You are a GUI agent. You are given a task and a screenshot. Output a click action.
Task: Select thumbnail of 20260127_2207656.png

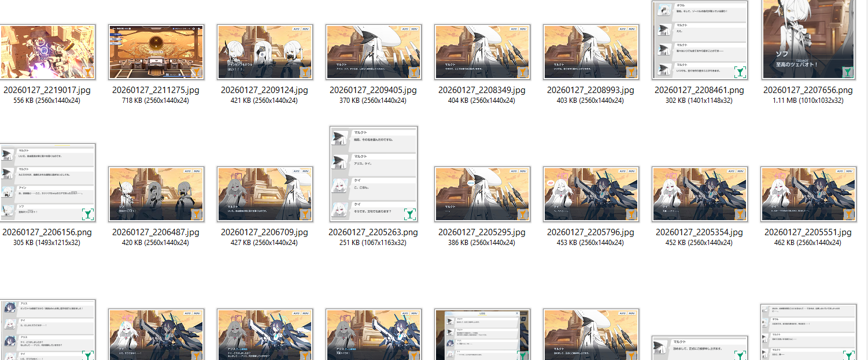pyautogui.click(x=808, y=40)
